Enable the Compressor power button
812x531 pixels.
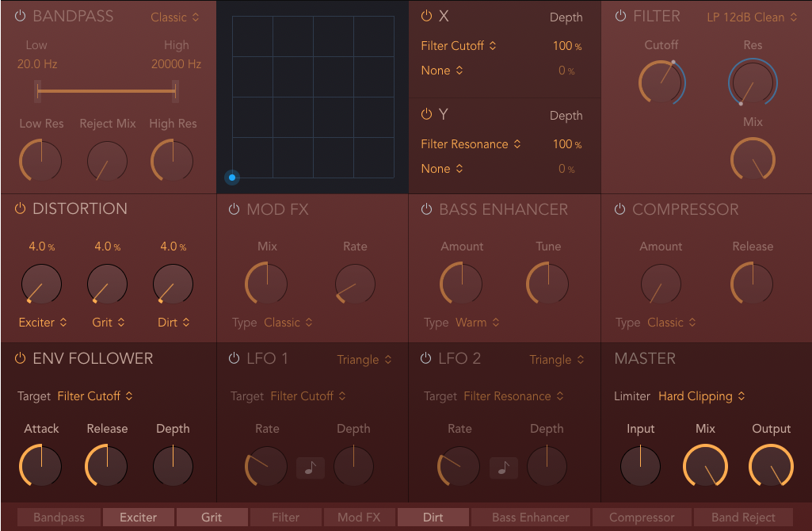(x=619, y=209)
